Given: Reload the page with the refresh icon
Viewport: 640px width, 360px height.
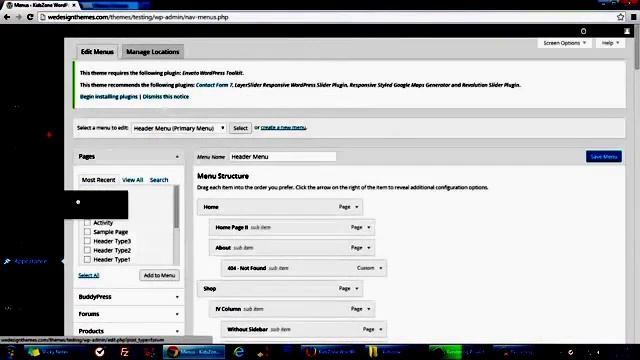Looking at the screenshot, I should click(x=30, y=17).
